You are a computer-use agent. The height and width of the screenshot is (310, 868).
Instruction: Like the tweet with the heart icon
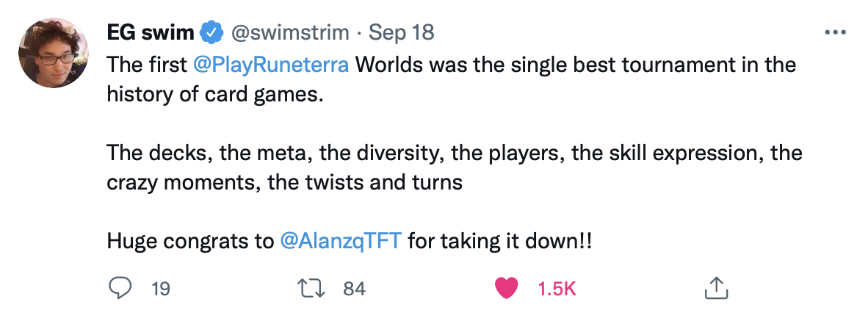506,289
